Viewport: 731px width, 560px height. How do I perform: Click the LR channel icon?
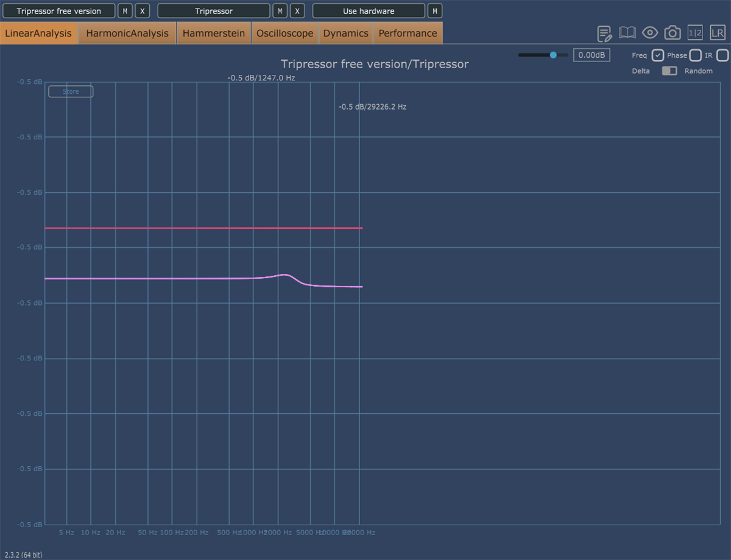[717, 33]
